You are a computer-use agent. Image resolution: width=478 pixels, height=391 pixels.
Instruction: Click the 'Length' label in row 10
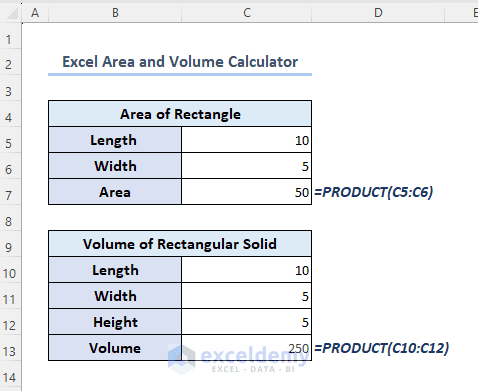pyautogui.click(x=115, y=270)
